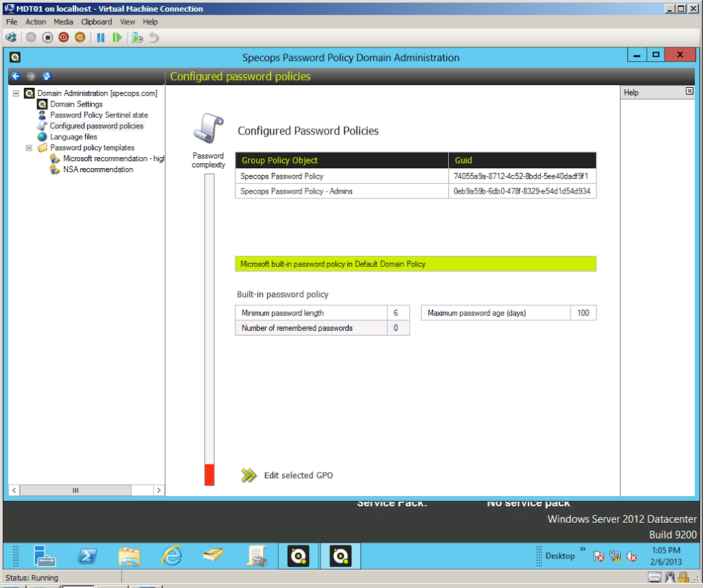Click the Microsoft built-in password policy banner
Viewport: 703px width, 588px height.
[x=415, y=264]
